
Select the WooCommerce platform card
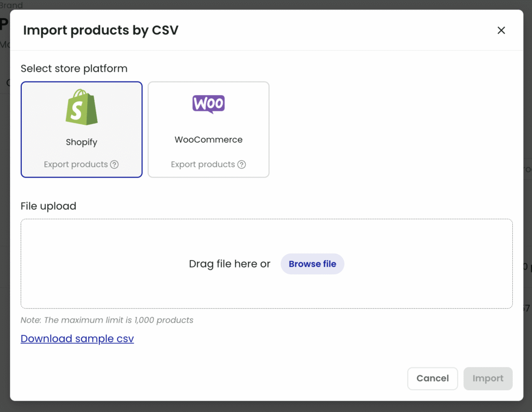pyautogui.click(x=208, y=129)
